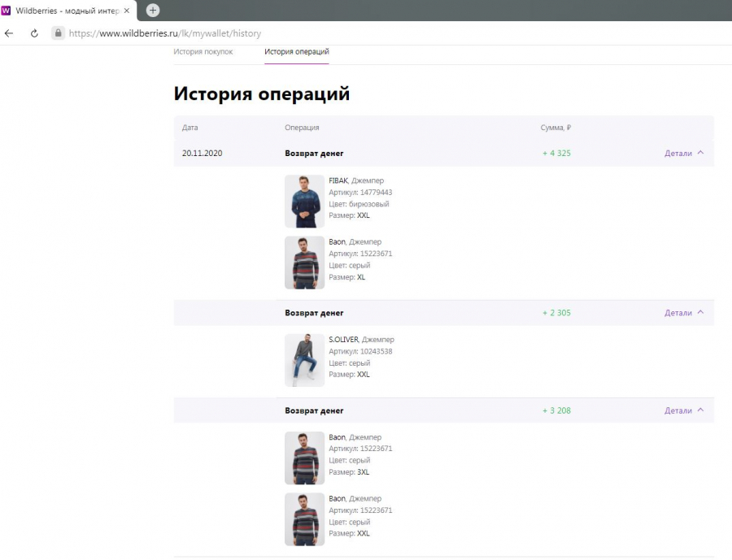This screenshot has width=732, height=560.
Task: Go back using the browser back arrow
Action: pos(9,33)
